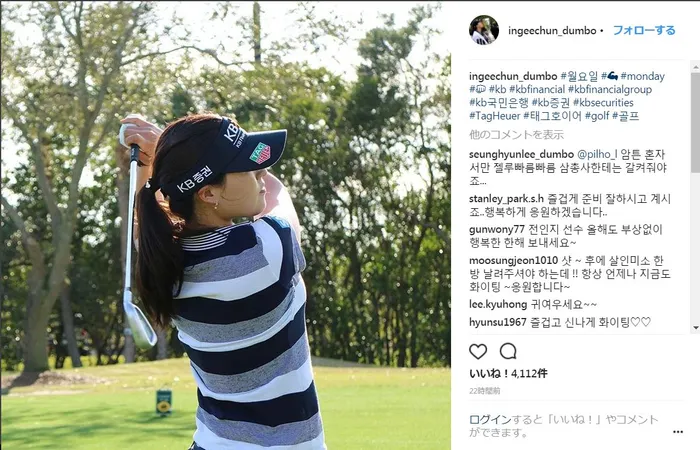Open the #TagHeuer hashtag
Image resolution: width=700 pixels, height=450 pixels.
495,116
